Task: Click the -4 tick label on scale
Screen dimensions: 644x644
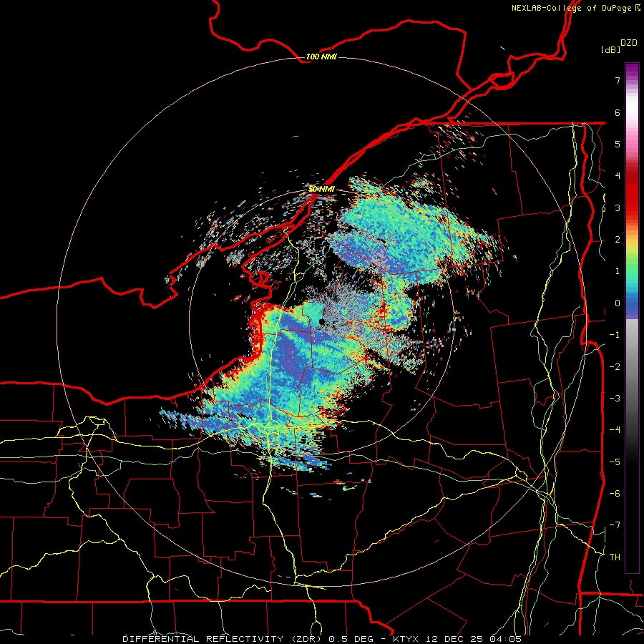Action: pos(615,430)
